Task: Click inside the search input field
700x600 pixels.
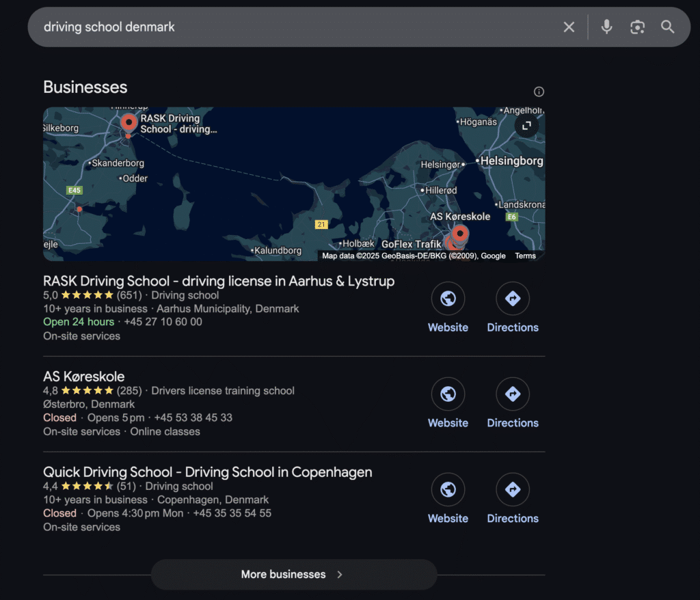Action: (273, 27)
